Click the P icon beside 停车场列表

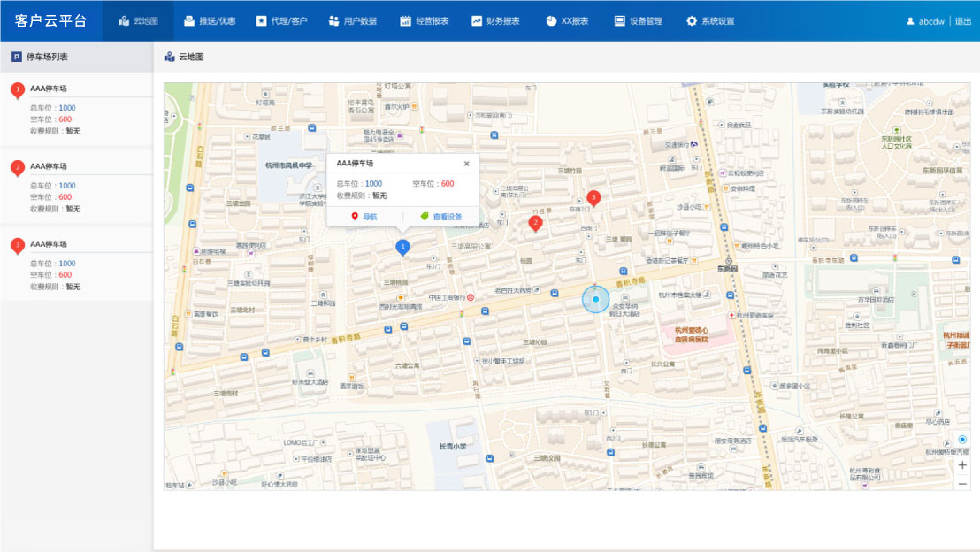coord(17,57)
